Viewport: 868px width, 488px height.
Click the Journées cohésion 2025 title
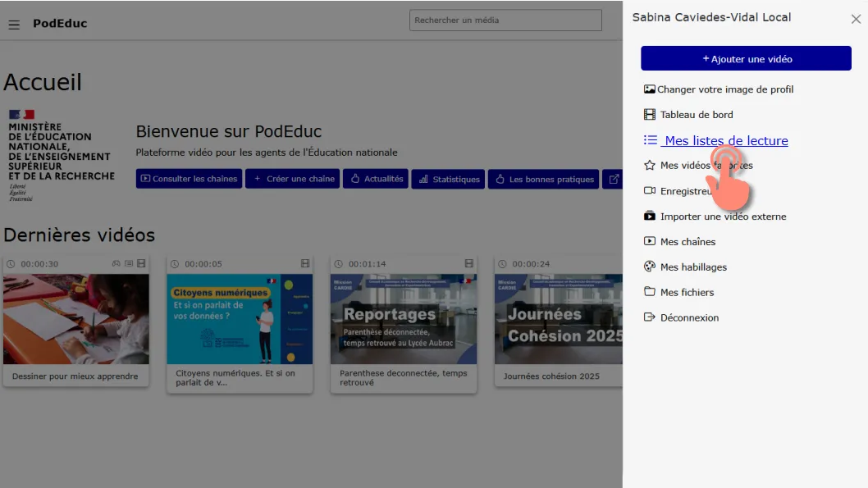point(551,376)
